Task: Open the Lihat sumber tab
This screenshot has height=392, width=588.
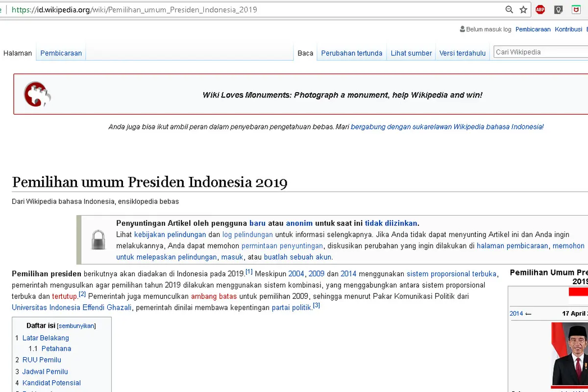Action: tap(411, 53)
